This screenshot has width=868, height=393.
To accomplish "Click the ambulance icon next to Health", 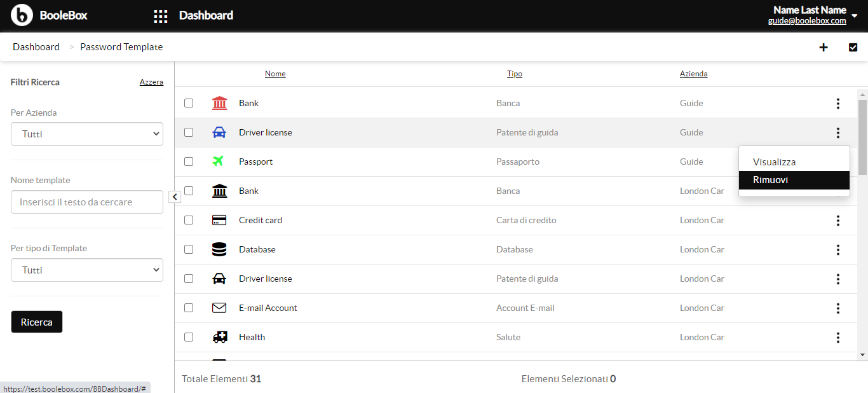I will [219, 337].
